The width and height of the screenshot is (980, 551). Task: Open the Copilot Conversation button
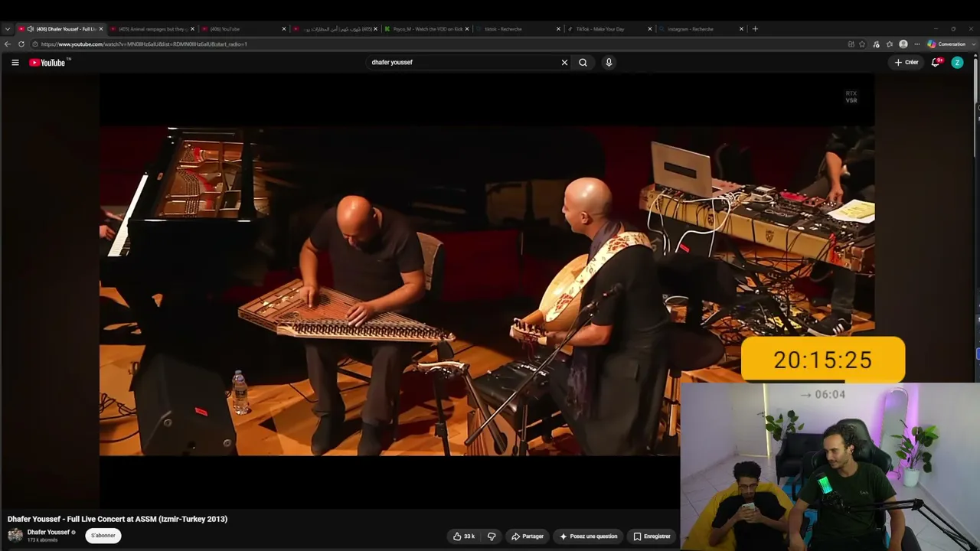coord(947,44)
